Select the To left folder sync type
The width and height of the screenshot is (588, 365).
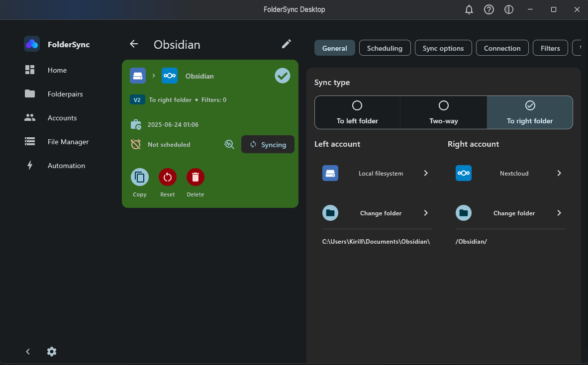(357, 112)
